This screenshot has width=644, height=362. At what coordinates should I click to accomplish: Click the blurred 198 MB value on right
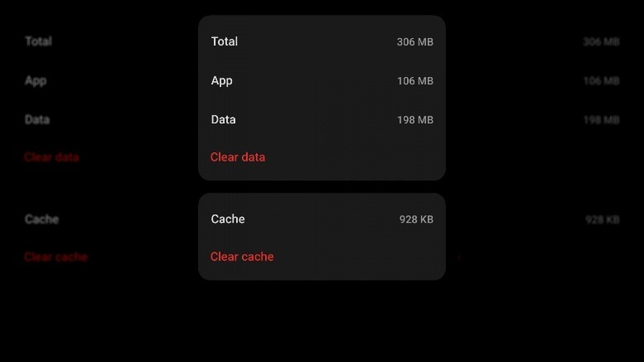601,120
